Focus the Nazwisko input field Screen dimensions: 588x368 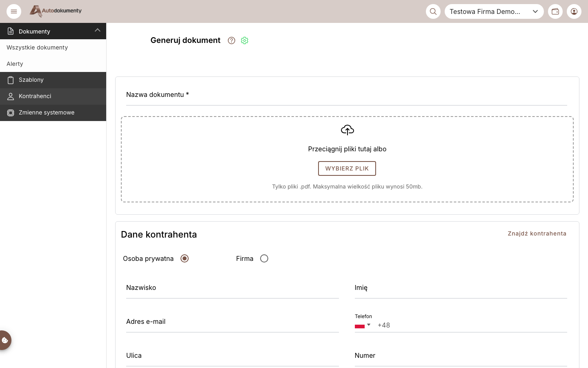tap(232, 288)
